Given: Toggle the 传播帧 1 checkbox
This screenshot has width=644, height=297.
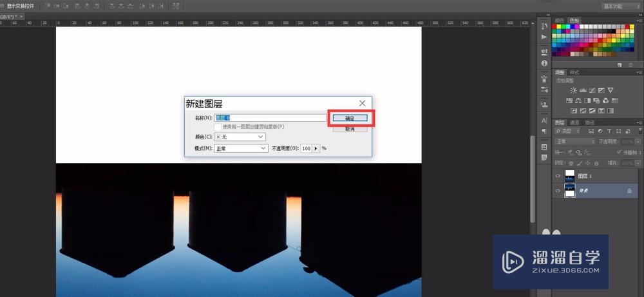Looking at the screenshot, I should coord(620,152).
